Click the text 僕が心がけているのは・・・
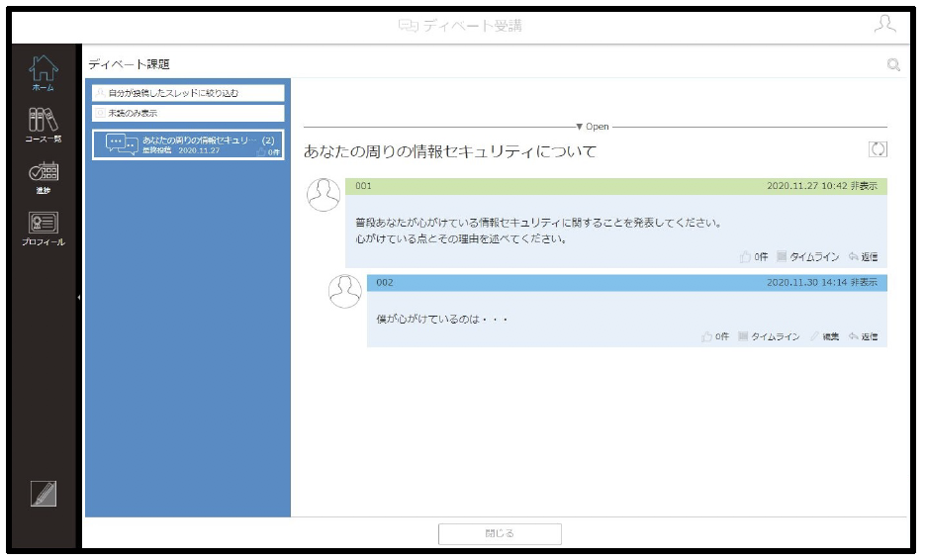926x560 pixels. coord(442,319)
